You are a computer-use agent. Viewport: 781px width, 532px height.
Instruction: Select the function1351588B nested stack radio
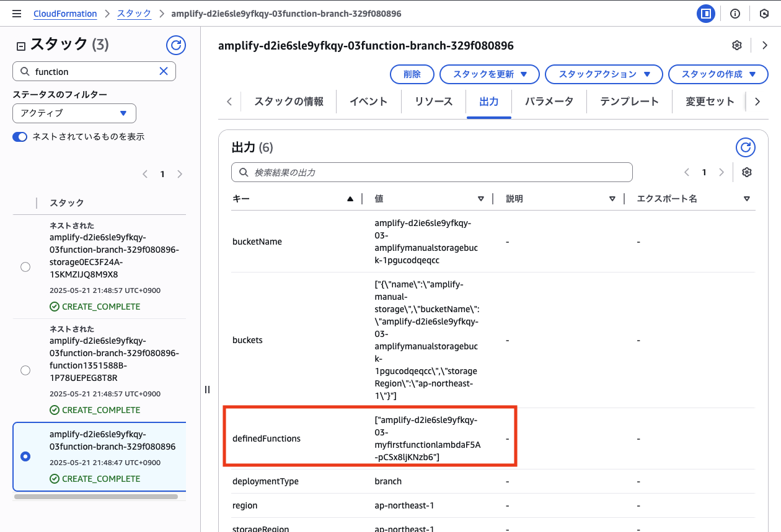pyautogui.click(x=25, y=370)
